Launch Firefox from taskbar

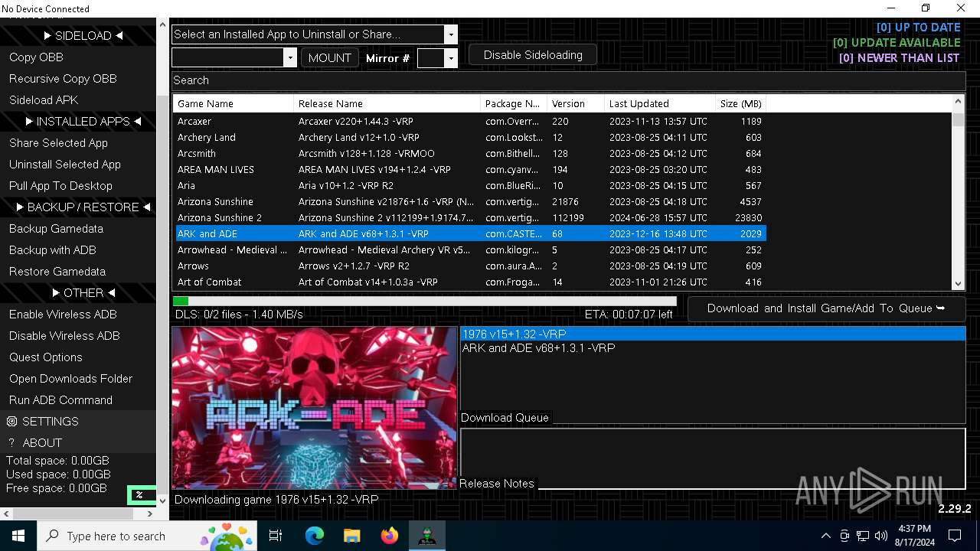pyautogui.click(x=389, y=536)
